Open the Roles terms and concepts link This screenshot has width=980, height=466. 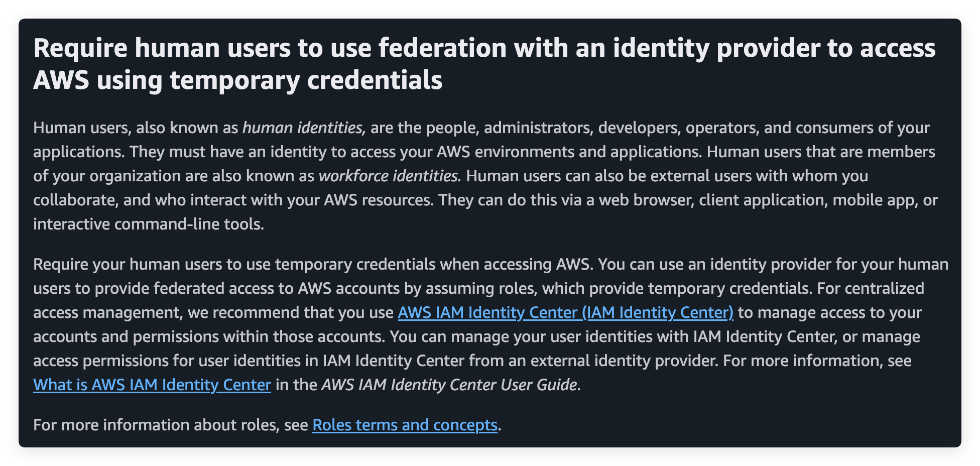click(405, 425)
